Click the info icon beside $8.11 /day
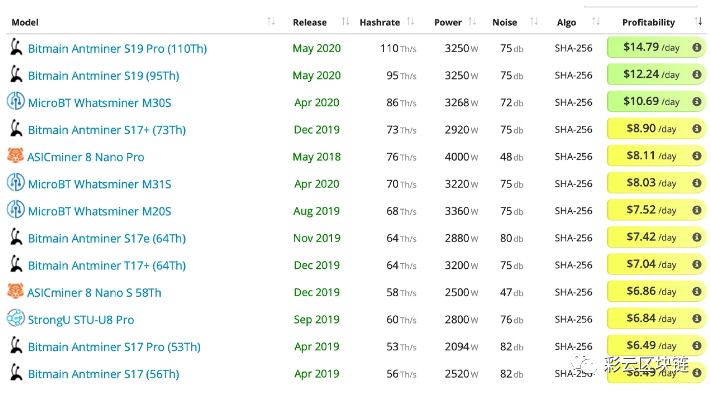 696,156
